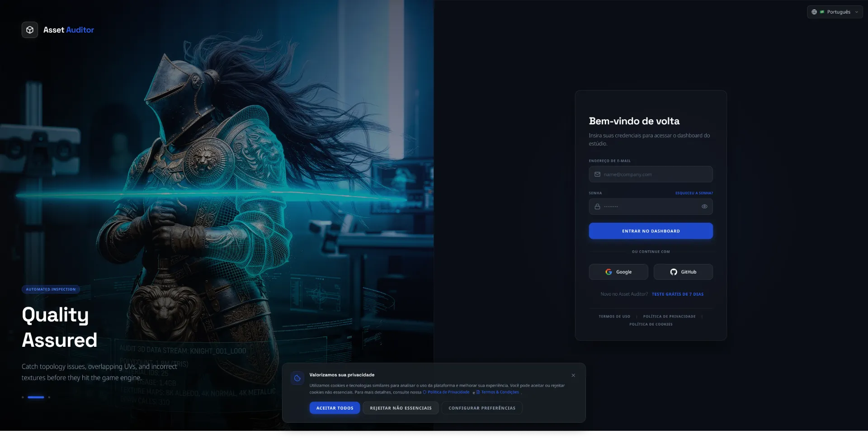Click the Valorizamos sua privacidade title
This screenshot has height=439, width=868.
[342, 375]
